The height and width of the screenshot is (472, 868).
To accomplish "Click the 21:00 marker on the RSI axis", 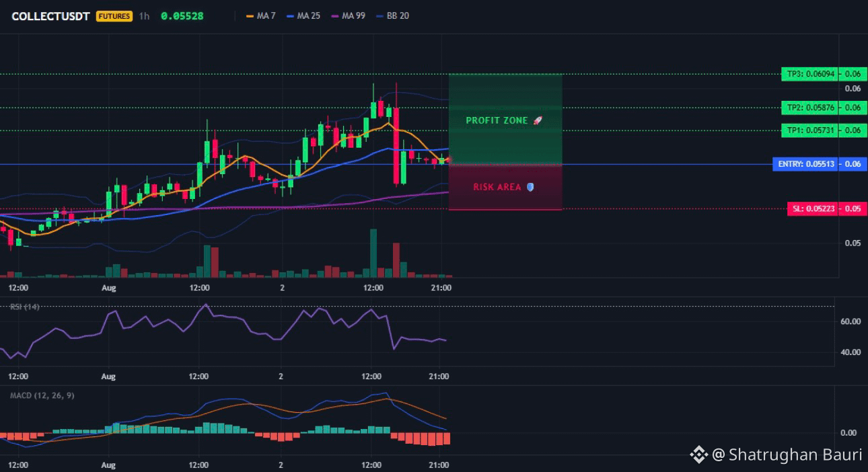I will click(x=439, y=377).
